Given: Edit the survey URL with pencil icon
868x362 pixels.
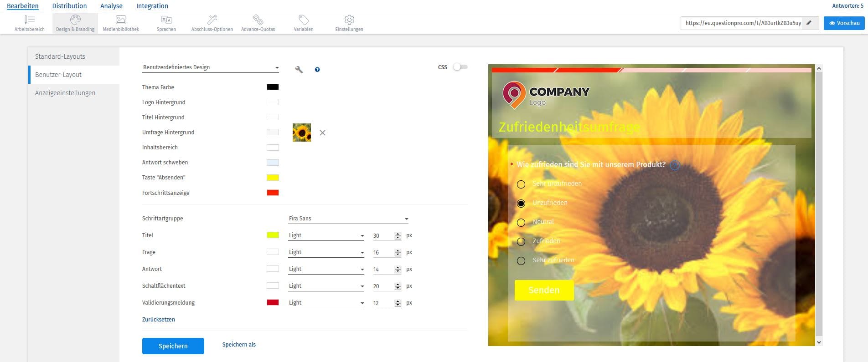Looking at the screenshot, I should click(x=809, y=23).
